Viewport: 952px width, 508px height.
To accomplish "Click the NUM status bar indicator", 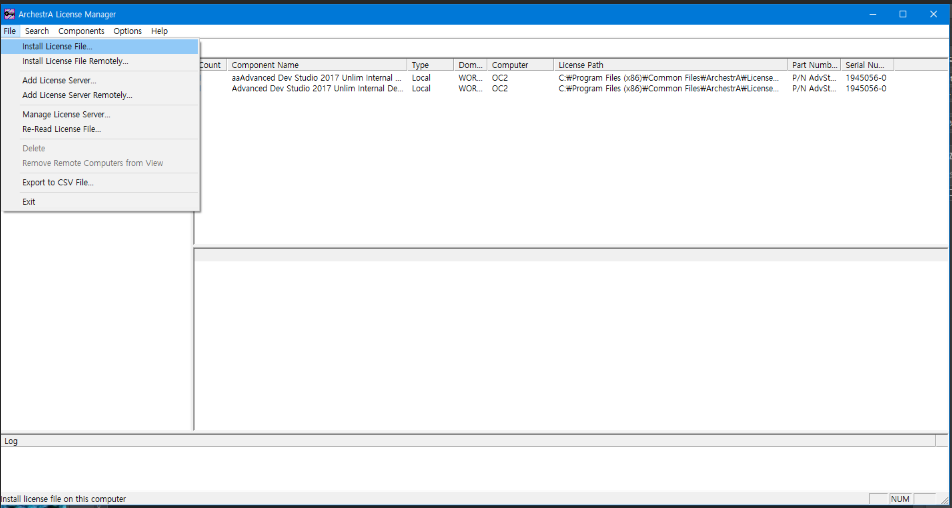I will pos(900,499).
